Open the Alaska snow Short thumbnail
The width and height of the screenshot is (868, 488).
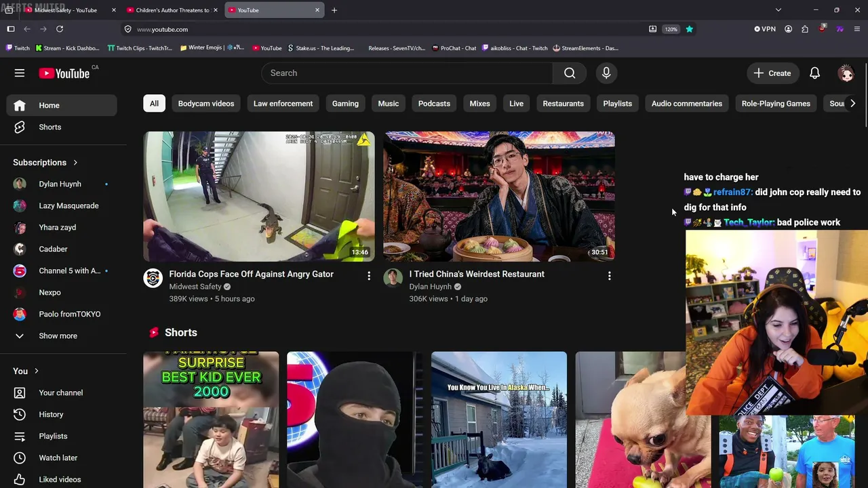[499, 420]
